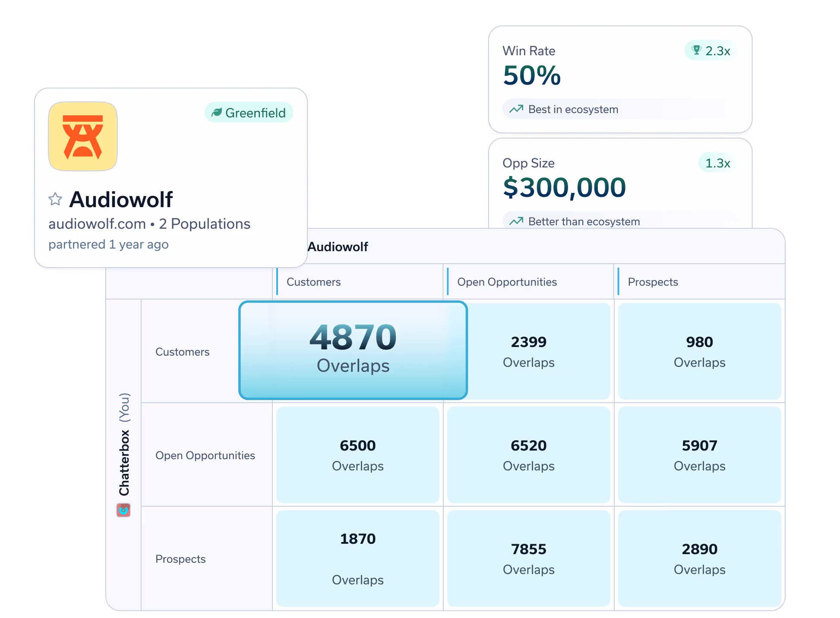Select the highlighted 4870 Overlaps cell
Viewport: 840px width, 618px height.
(x=353, y=350)
